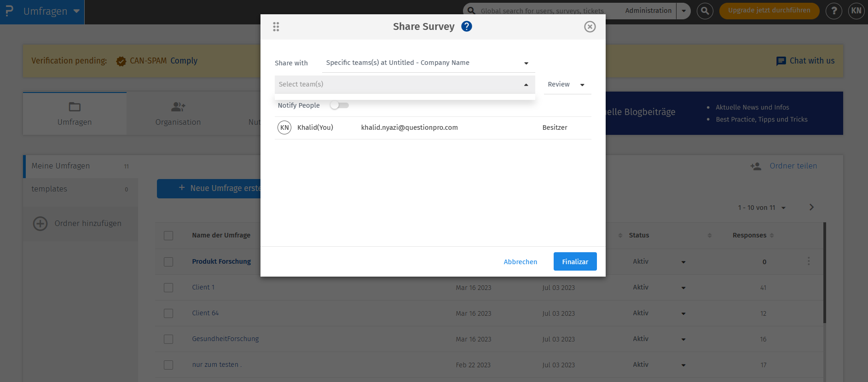Screen dimensions: 868x382
Task: Open Aktuelle News und Infos link
Action: point(752,107)
